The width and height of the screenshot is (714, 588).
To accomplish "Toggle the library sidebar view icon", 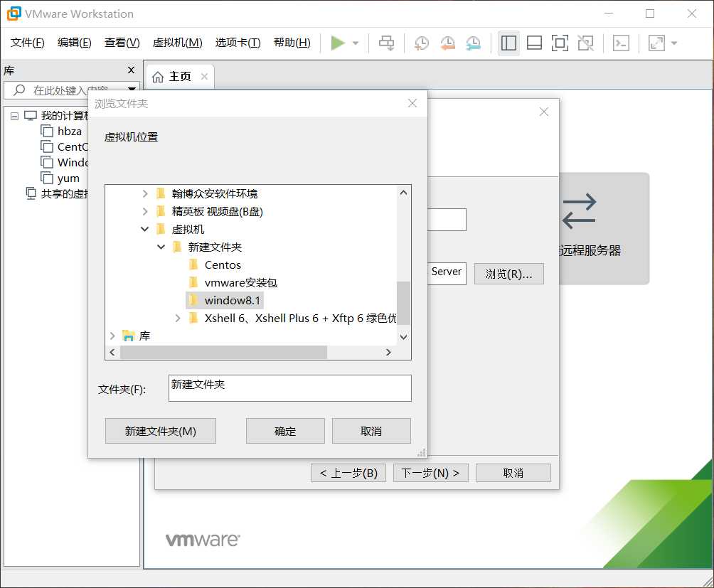I will [508, 43].
